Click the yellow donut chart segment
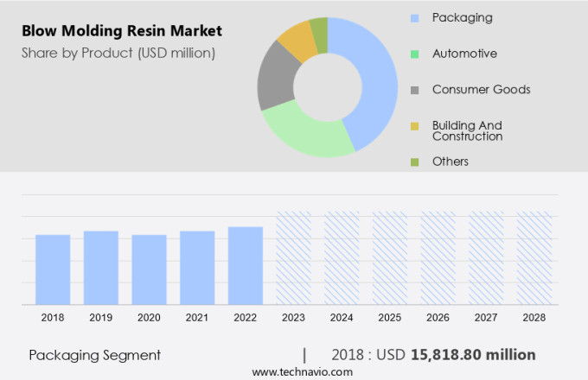 click(x=299, y=40)
